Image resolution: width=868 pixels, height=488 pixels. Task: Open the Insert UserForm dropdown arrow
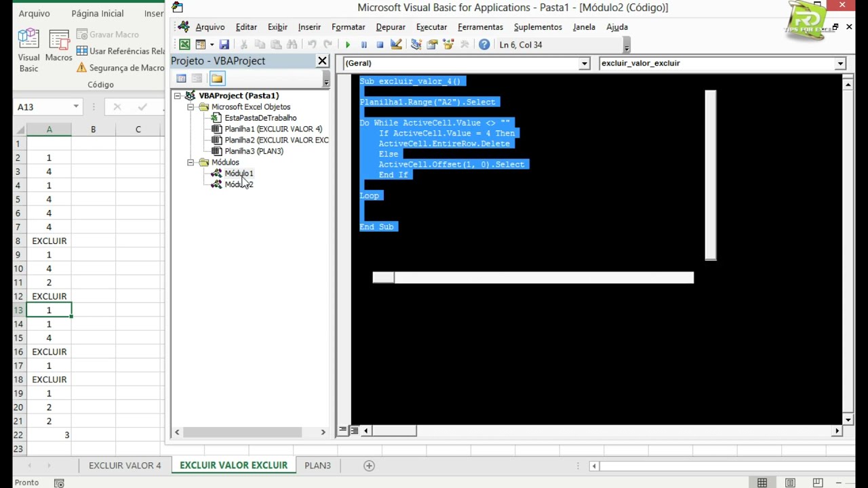click(x=212, y=45)
